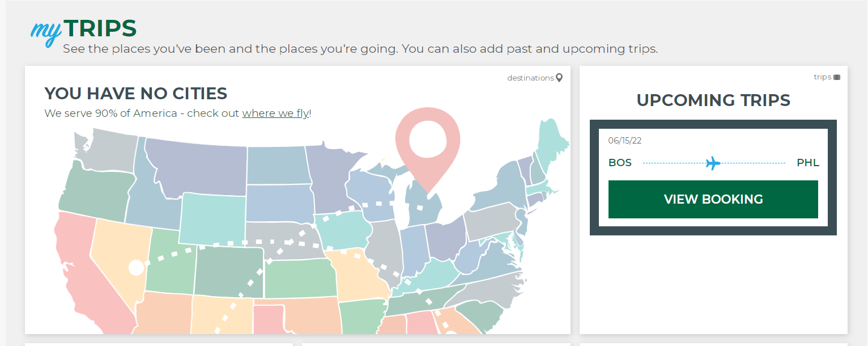This screenshot has width=868, height=346.
Task: Click the BOS departure airport code
Action: (620, 163)
